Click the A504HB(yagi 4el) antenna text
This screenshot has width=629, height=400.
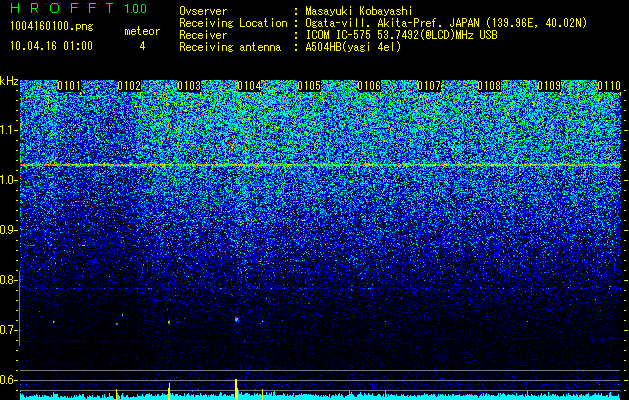point(353,47)
